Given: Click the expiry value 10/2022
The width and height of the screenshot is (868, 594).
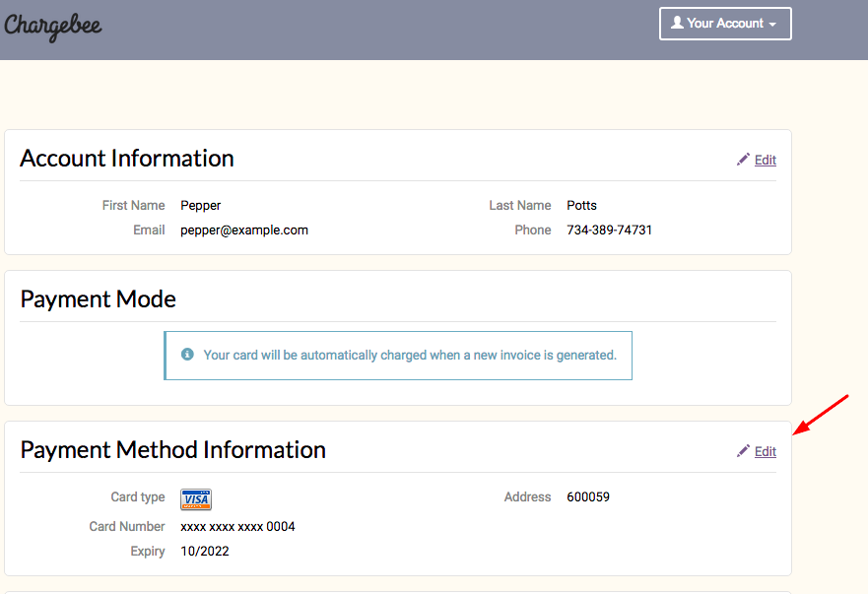Looking at the screenshot, I should pos(205,551).
